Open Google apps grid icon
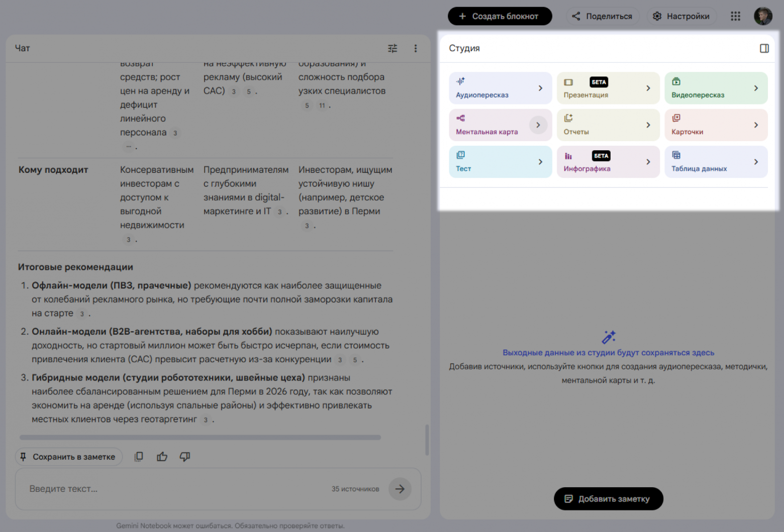The image size is (784, 532). (735, 16)
